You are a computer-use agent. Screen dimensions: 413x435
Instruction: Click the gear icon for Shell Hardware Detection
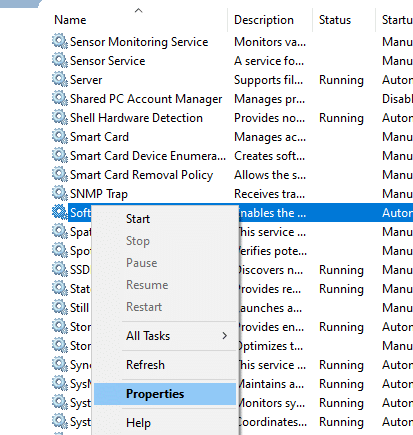point(60,118)
